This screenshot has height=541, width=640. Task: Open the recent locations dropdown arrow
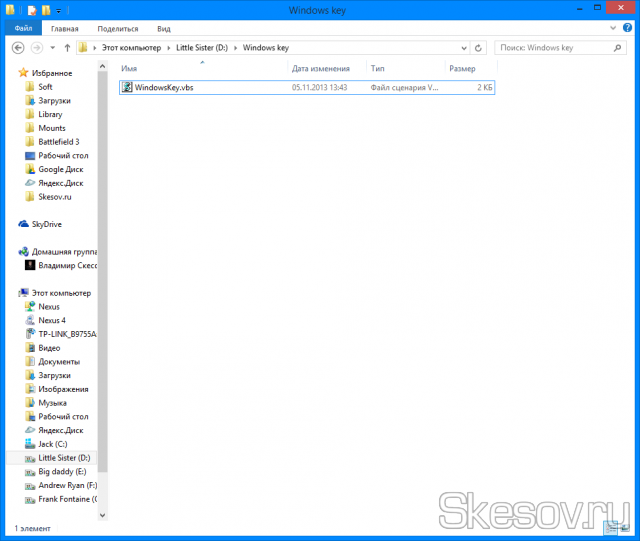tap(53, 47)
